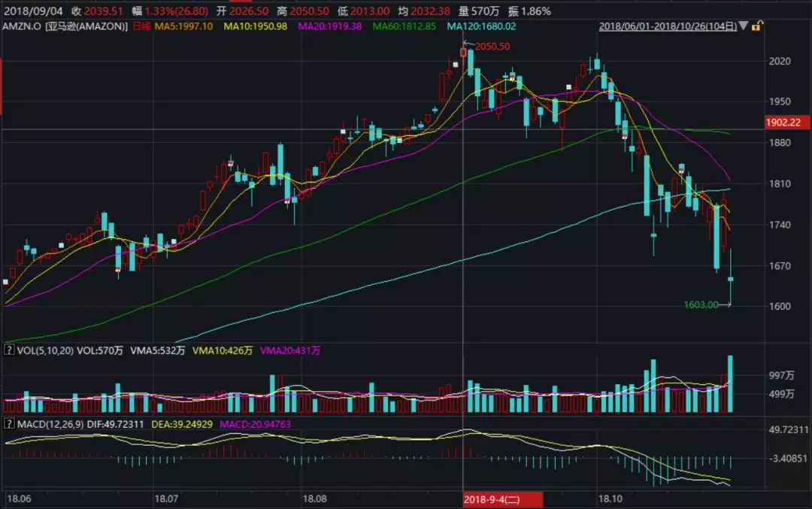Select the MA10:1950.98 moving average label
This screenshot has width=812, height=509.
pos(255,26)
